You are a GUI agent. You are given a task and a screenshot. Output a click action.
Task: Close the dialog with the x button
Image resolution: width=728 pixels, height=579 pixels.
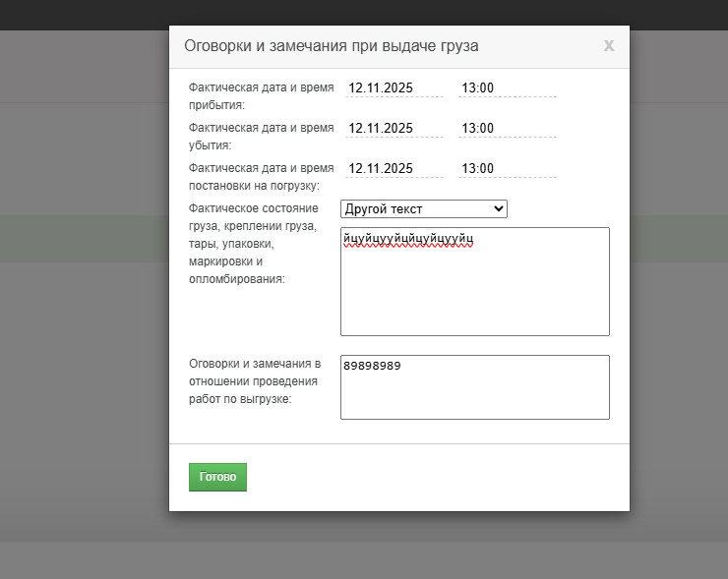click(609, 45)
